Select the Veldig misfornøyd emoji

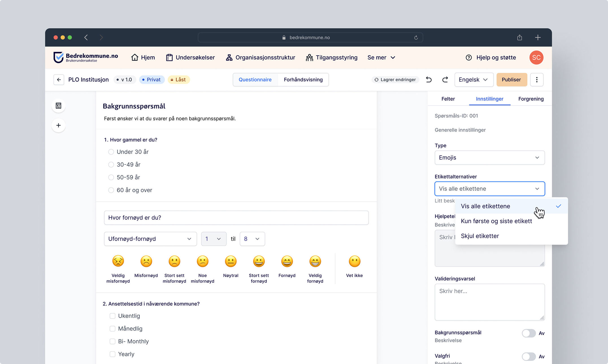click(118, 261)
